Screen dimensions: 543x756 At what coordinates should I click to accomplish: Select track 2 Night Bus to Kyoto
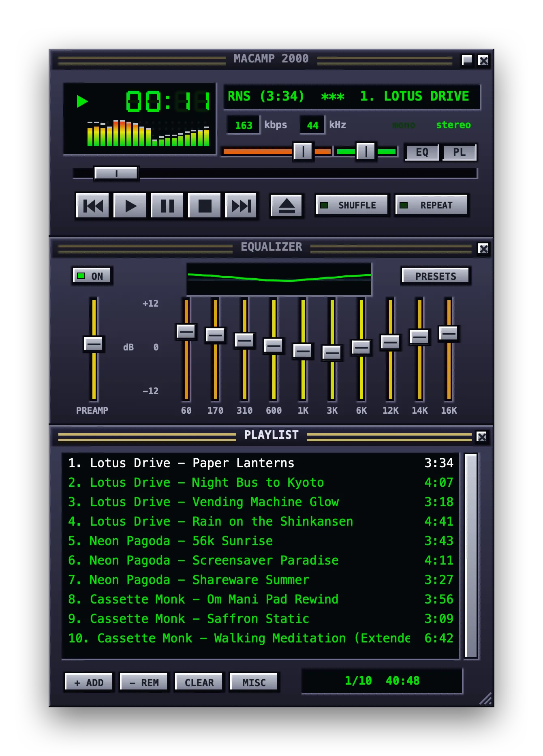pos(260,482)
